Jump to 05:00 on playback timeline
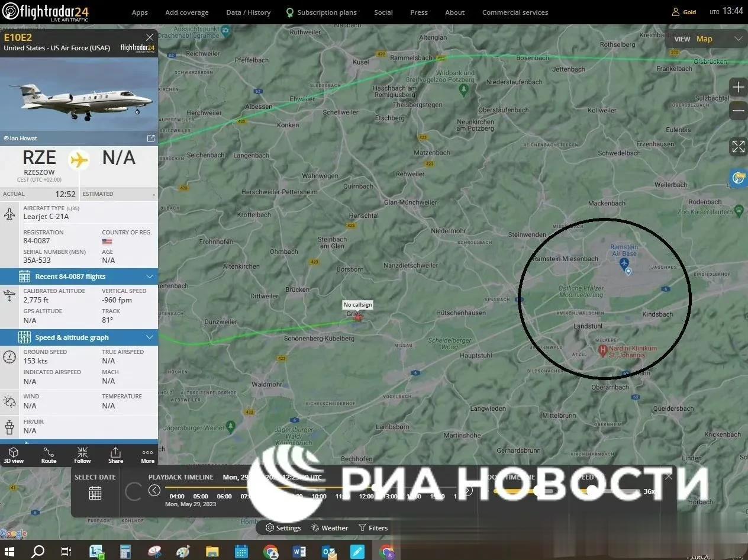Screen dimensions: 748x560 (201, 496)
